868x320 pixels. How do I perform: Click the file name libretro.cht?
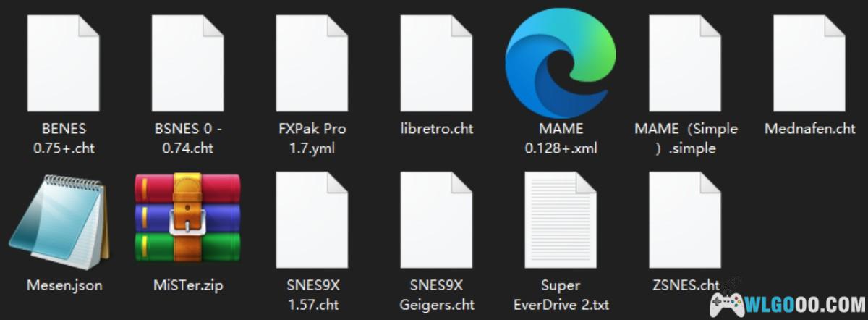point(437,129)
